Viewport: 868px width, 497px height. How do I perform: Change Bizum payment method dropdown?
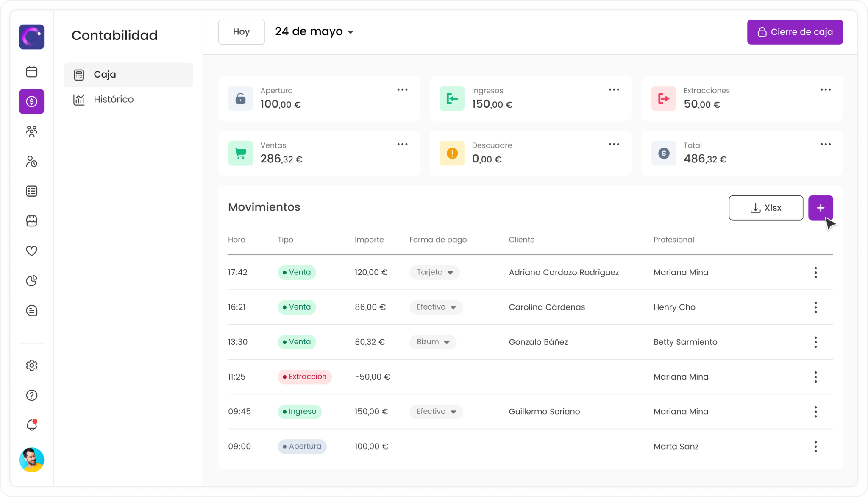pos(433,342)
